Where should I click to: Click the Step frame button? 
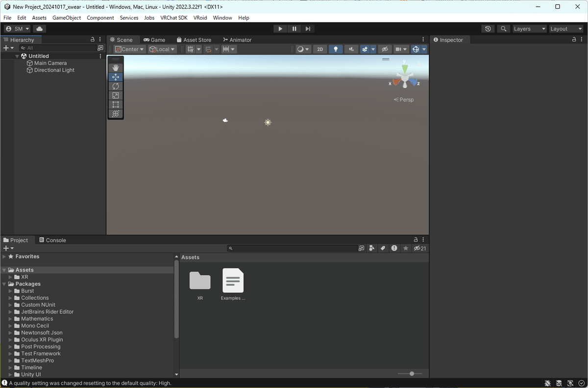pyautogui.click(x=308, y=29)
